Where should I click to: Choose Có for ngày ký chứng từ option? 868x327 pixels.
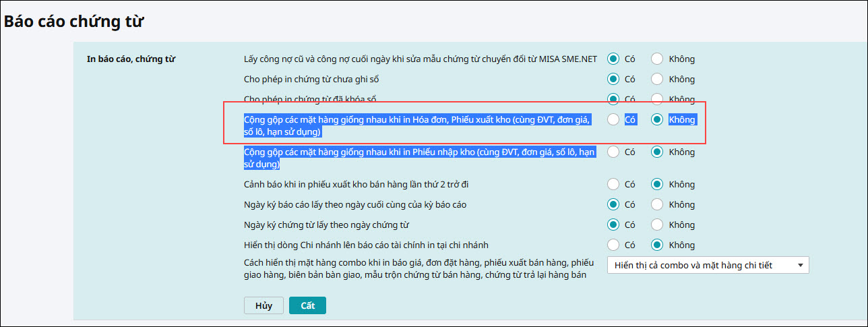tap(613, 225)
